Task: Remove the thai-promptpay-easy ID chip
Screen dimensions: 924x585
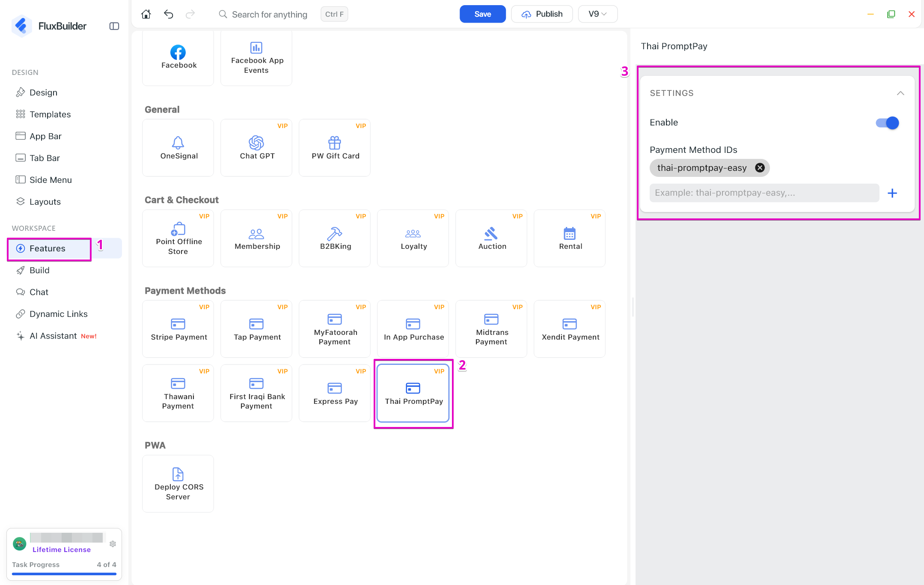Action: (760, 168)
